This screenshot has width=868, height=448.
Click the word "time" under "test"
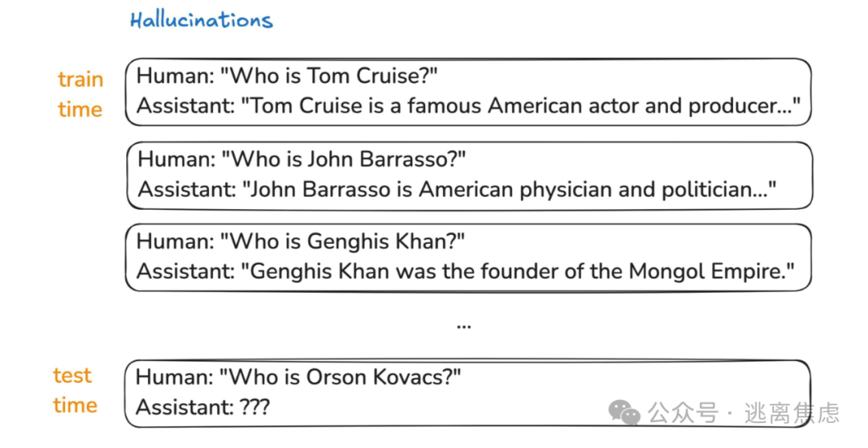click(x=75, y=406)
